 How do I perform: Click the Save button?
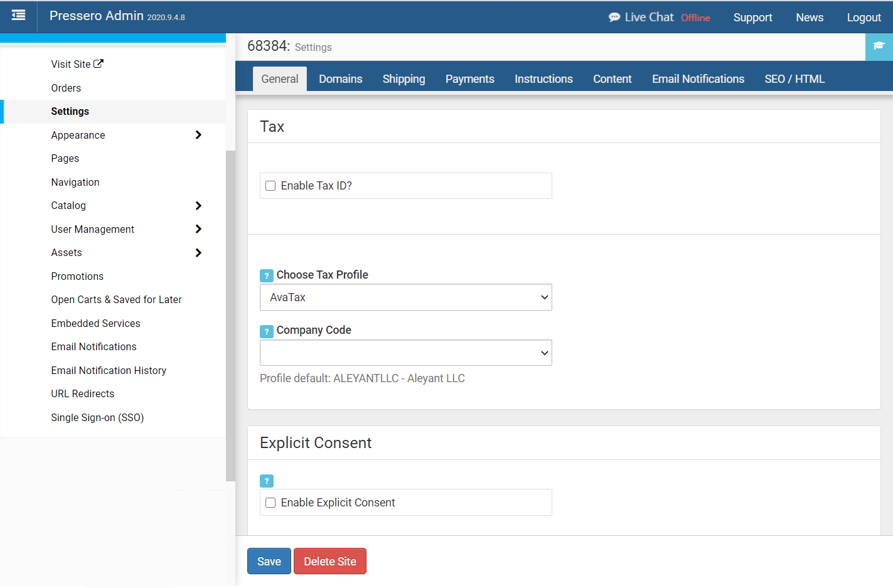coord(269,561)
